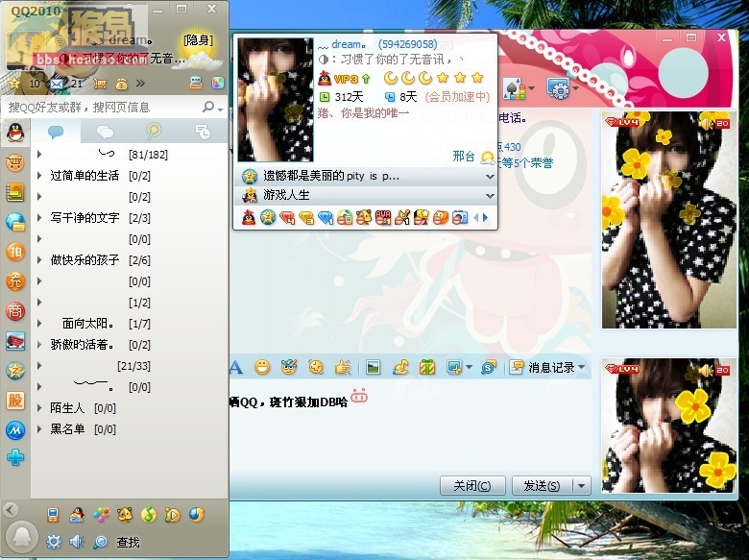Viewport: 749px width, 560px height.
Task: Open the 消息记录 dropdown arrow
Action: coord(581,367)
